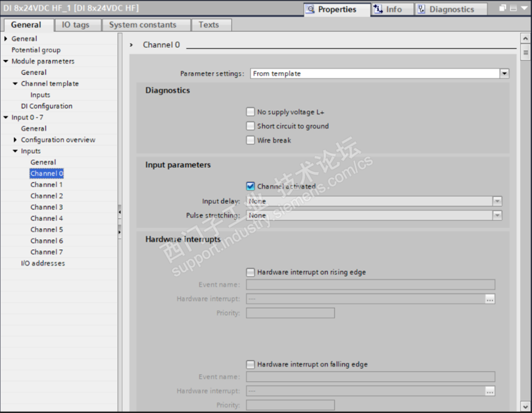Float the inspector window icon

(x=503, y=8)
